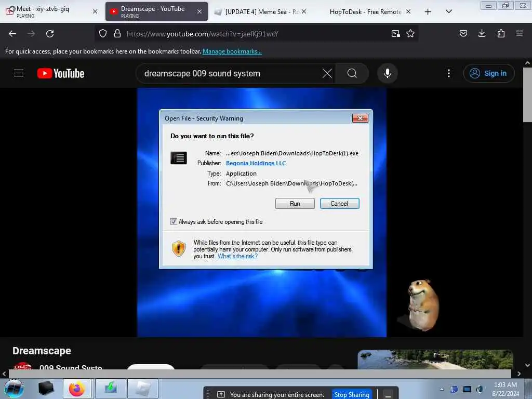The height and width of the screenshot is (399, 532).
Task: Reload the current YouTube page
Action: pyautogui.click(x=50, y=34)
